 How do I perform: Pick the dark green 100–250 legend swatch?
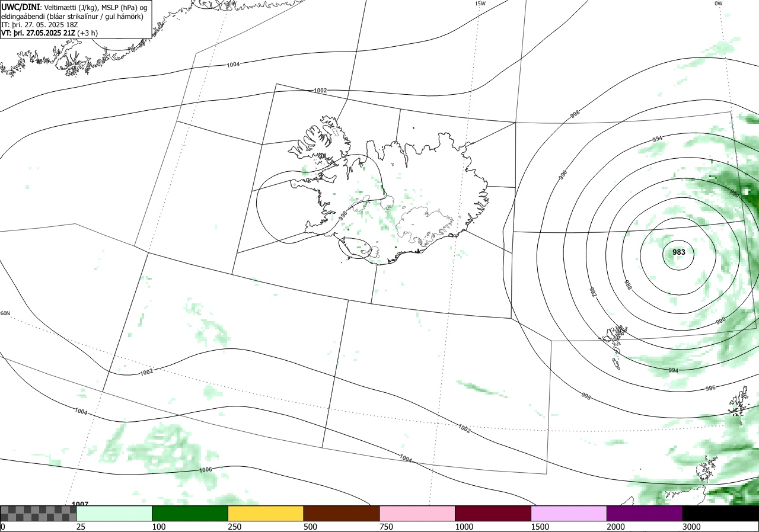[190, 513]
